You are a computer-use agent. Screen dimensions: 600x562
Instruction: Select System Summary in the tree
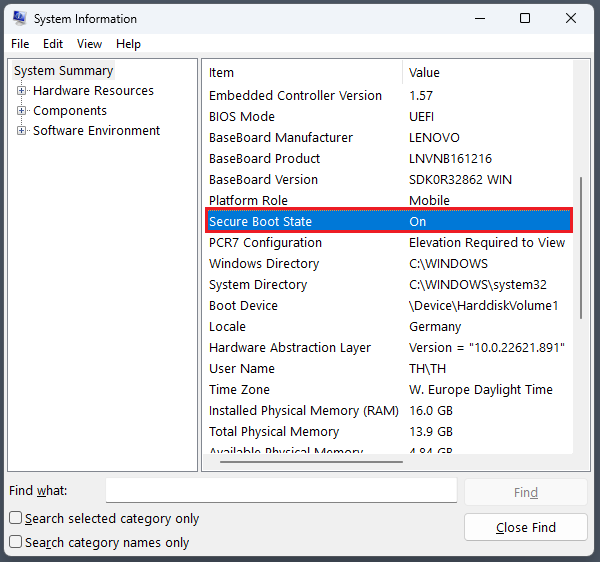(63, 71)
